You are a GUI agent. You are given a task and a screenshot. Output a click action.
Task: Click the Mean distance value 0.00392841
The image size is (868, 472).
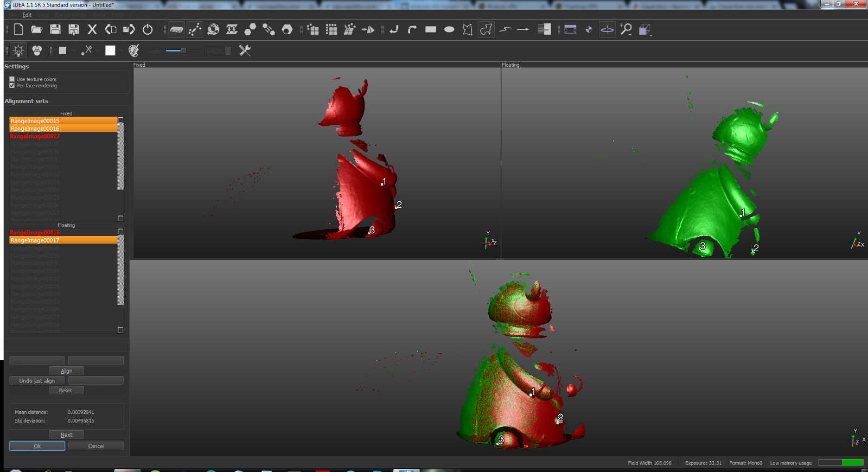pyautogui.click(x=81, y=412)
